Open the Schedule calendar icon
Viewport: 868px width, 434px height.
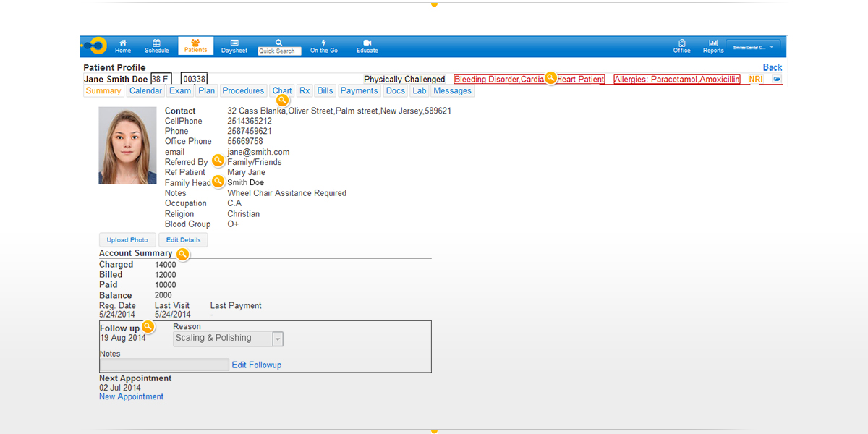pyautogui.click(x=156, y=43)
